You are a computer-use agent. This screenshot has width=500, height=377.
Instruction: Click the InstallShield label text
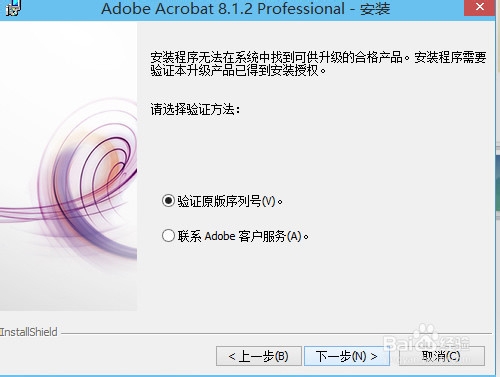point(29,332)
